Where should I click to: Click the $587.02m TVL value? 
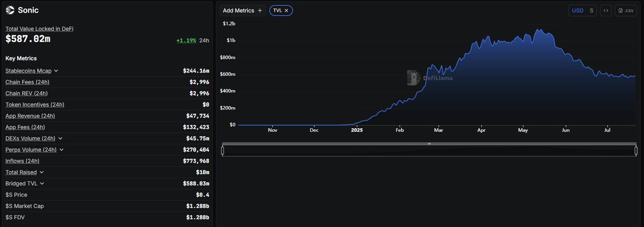pyautogui.click(x=28, y=39)
